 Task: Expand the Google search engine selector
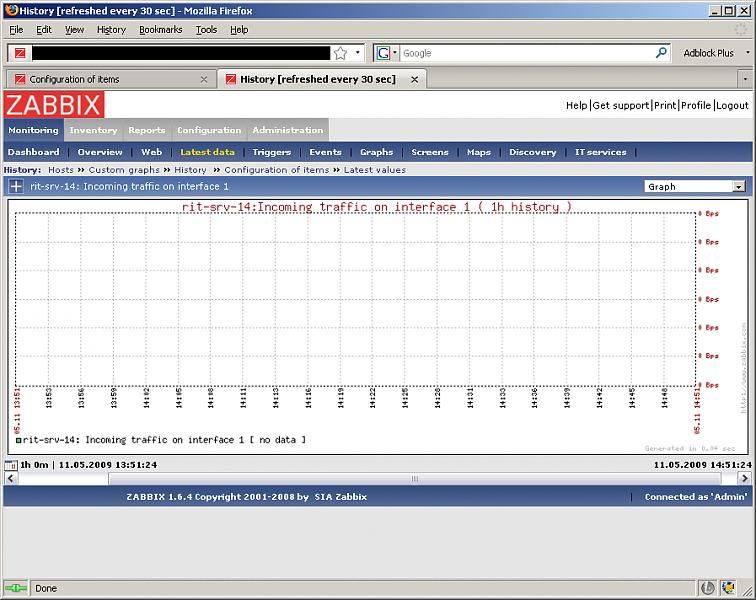tap(386, 53)
